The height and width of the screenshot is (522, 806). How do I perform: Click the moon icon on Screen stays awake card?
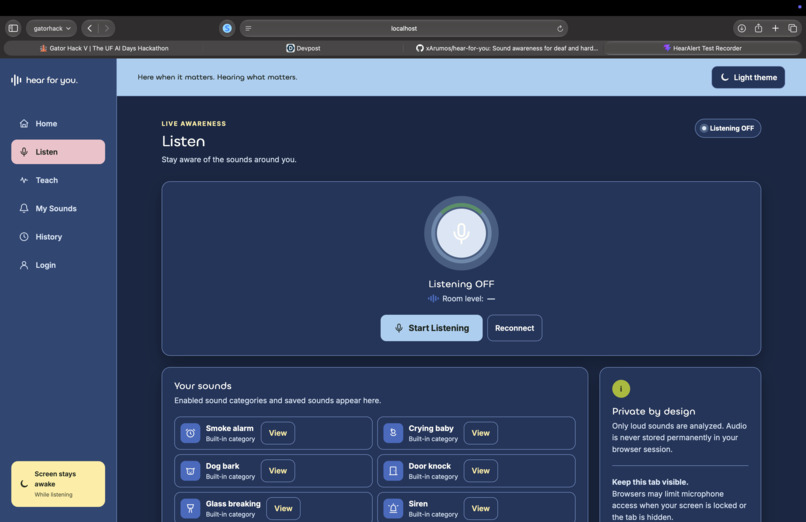pyautogui.click(x=24, y=483)
